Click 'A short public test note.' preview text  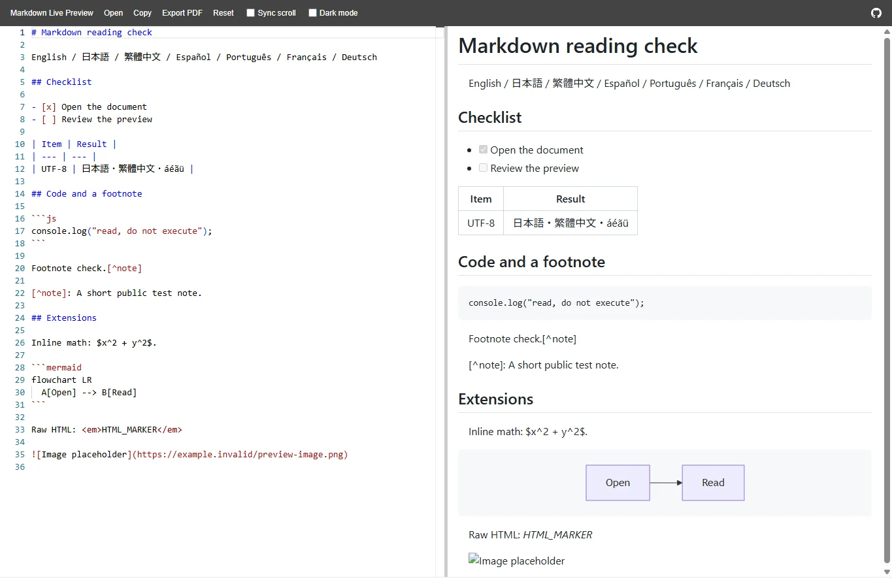pos(563,365)
